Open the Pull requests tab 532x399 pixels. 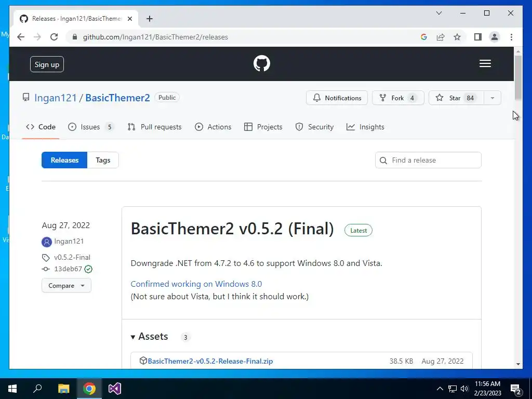pos(154,127)
